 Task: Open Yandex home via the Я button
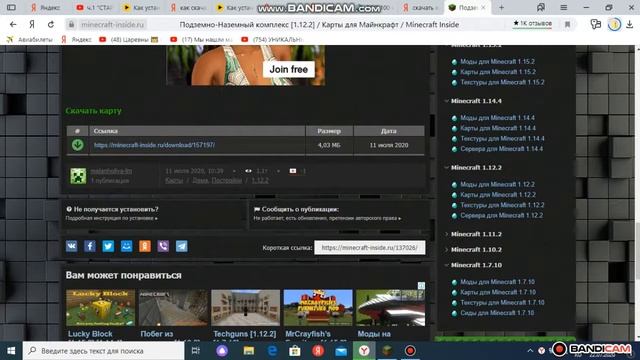pos(32,24)
